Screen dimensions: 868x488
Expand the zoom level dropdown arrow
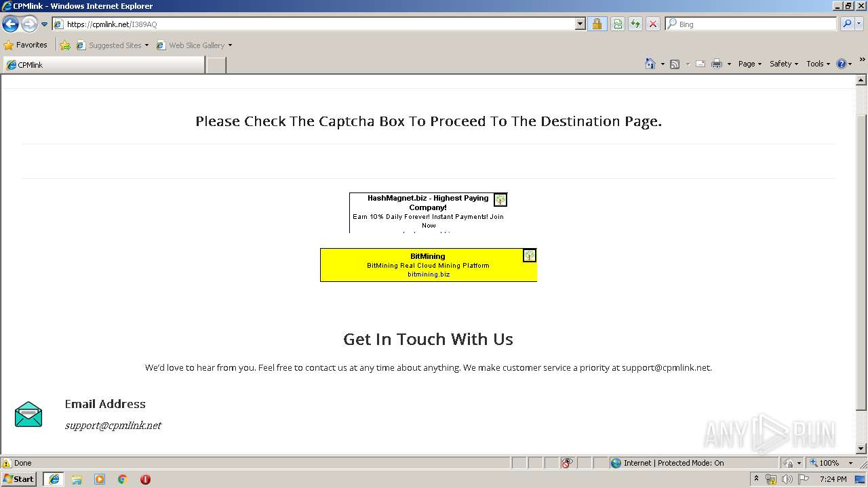pyautogui.click(x=850, y=463)
